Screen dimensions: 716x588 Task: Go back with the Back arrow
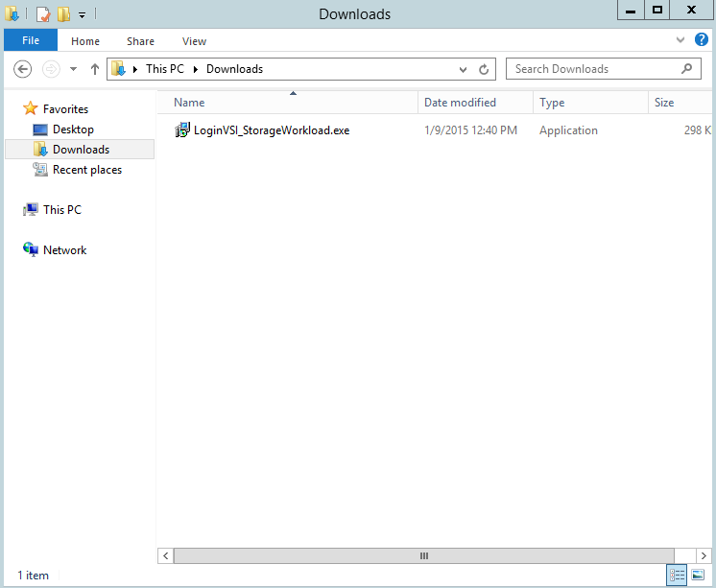coord(23,69)
